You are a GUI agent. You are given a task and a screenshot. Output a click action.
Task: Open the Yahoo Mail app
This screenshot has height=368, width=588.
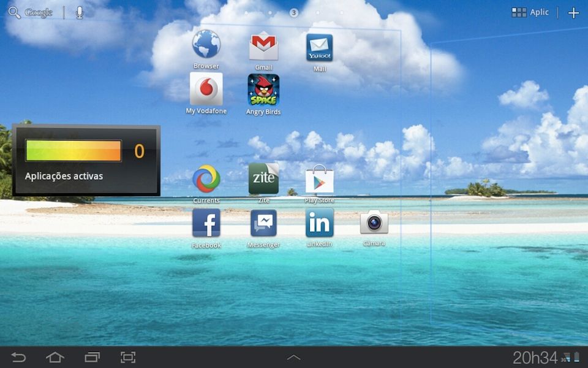click(x=318, y=46)
